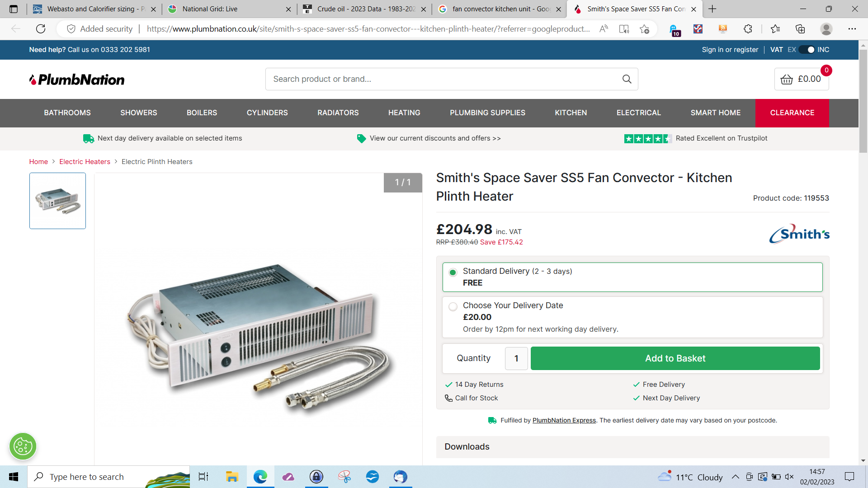The width and height of the screenshot is (868, 488).
Task: Switch to fan convector kitchen unit tab
Action: [499, 9]
